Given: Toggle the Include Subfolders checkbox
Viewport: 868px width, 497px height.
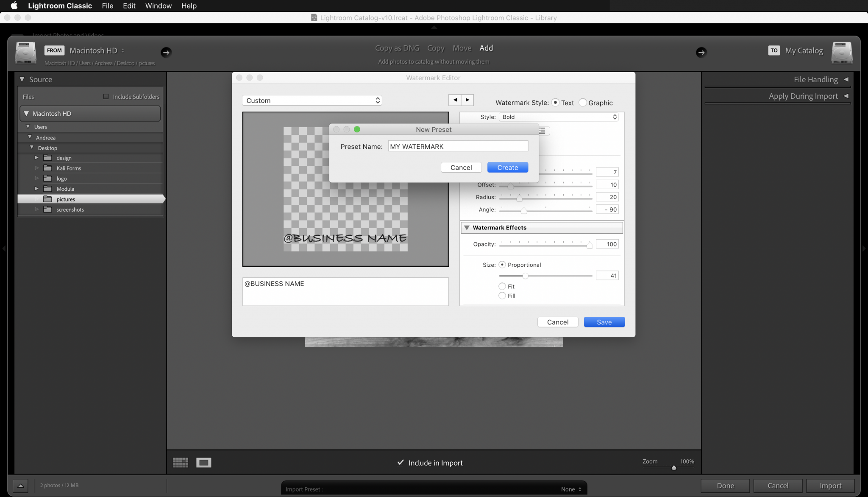Looking at the screenshot, I should [x=106, y=96].
